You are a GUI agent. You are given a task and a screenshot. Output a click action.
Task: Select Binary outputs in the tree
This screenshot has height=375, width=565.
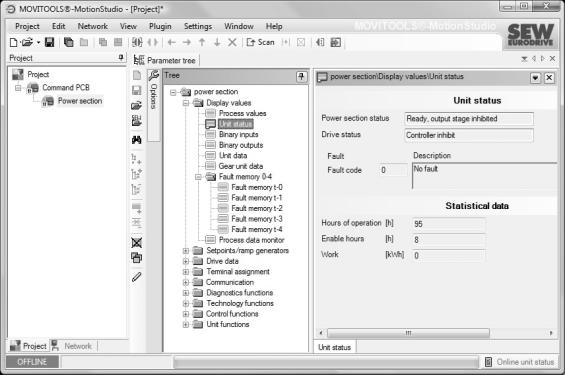pyautogui.click(x=241, y=145)
